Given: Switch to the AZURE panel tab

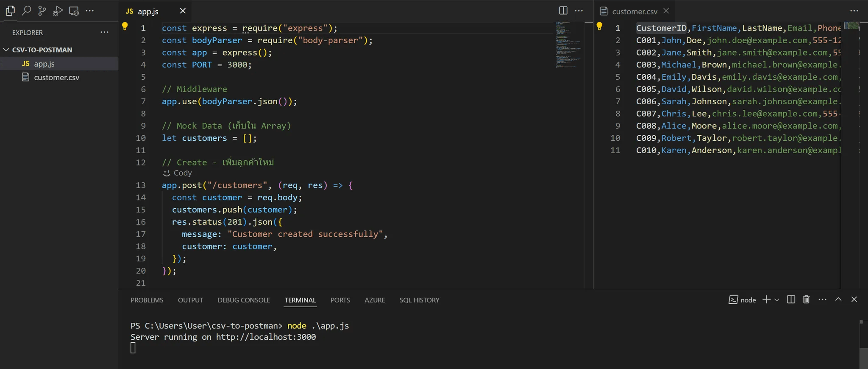Looking at the screenshot, I should [x=375, y=300].
